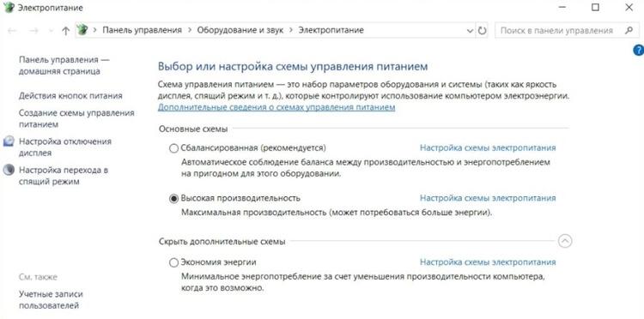
Task: Click the power icon in address bar
Action: pos(82,30)
